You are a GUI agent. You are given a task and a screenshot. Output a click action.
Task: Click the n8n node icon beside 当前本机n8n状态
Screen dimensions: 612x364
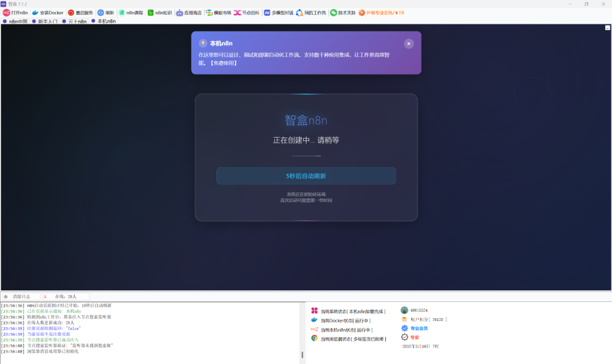pos(314,329)
